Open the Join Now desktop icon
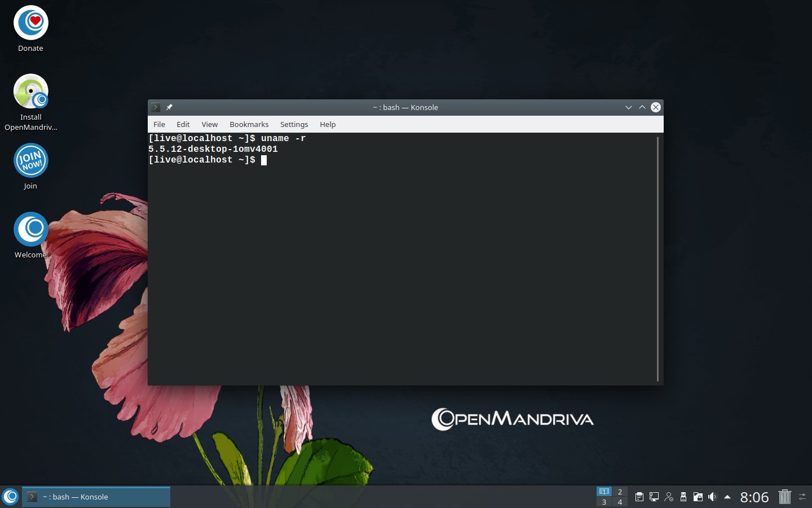The image size is (812, 508). tap(30, 167)
